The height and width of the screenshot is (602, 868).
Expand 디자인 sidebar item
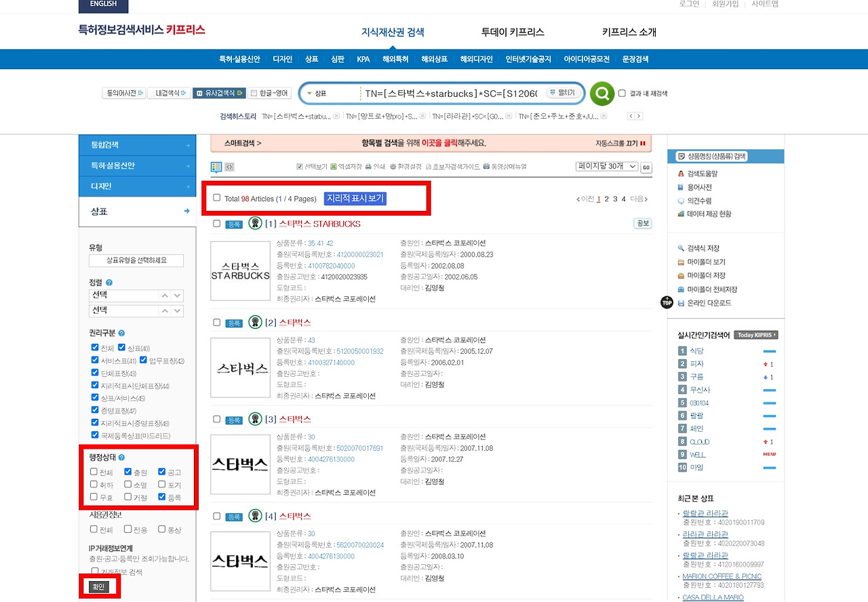138,186
